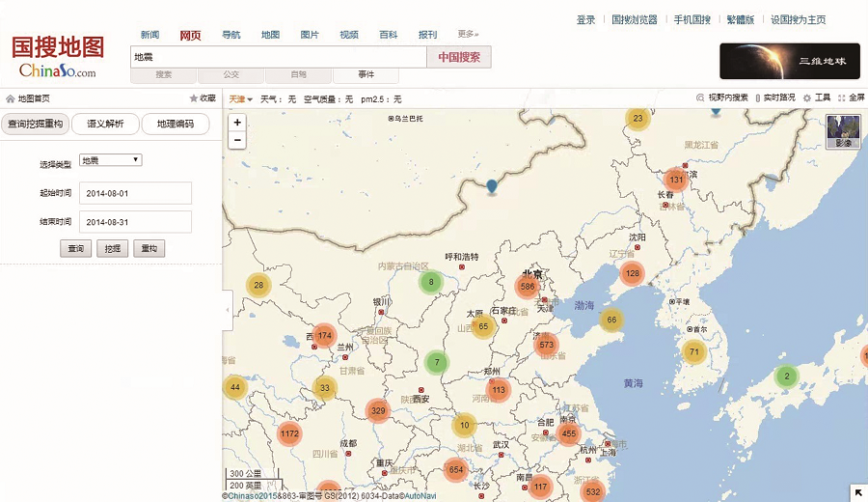Collapse the left side panel handle

tap(228, 310)
